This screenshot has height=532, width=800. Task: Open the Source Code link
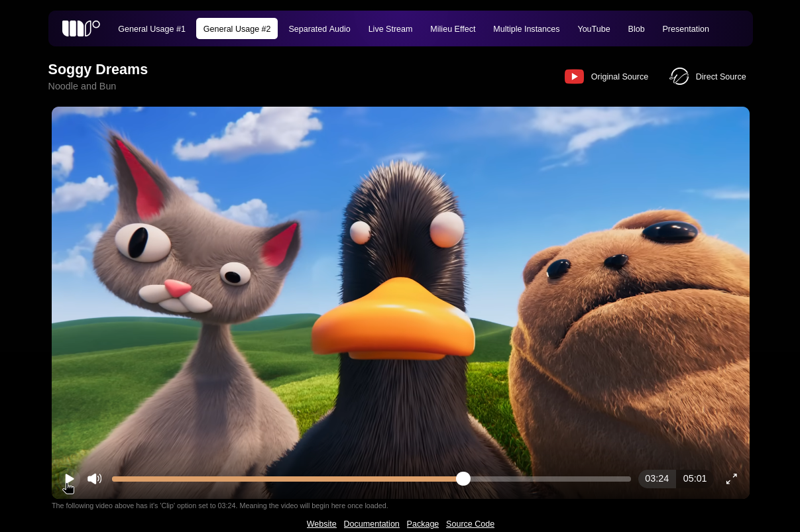click(470, 524)
